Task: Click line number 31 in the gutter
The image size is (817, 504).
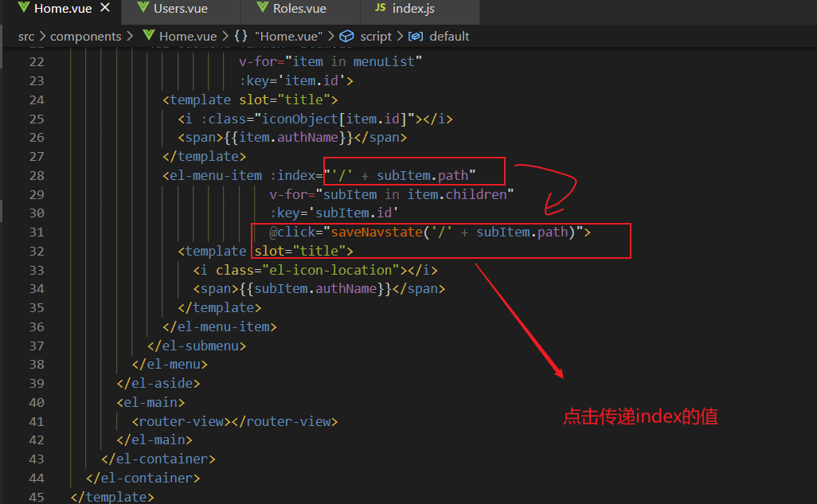Action: coord(37,232)
